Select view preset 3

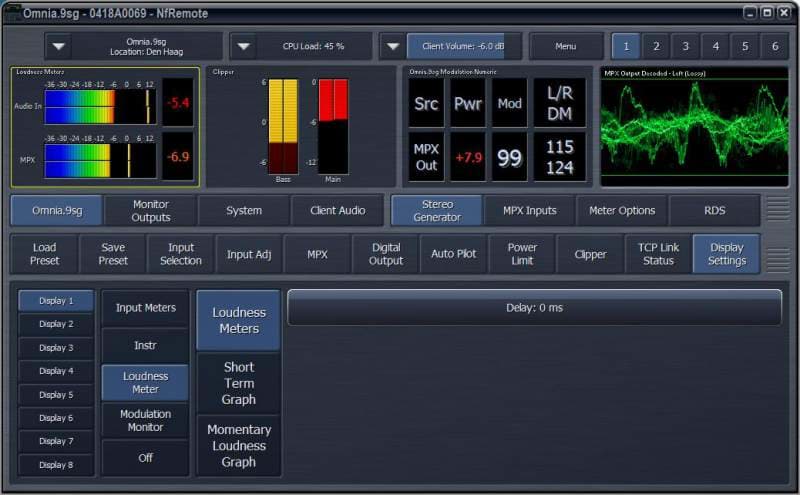coord(686,46)
